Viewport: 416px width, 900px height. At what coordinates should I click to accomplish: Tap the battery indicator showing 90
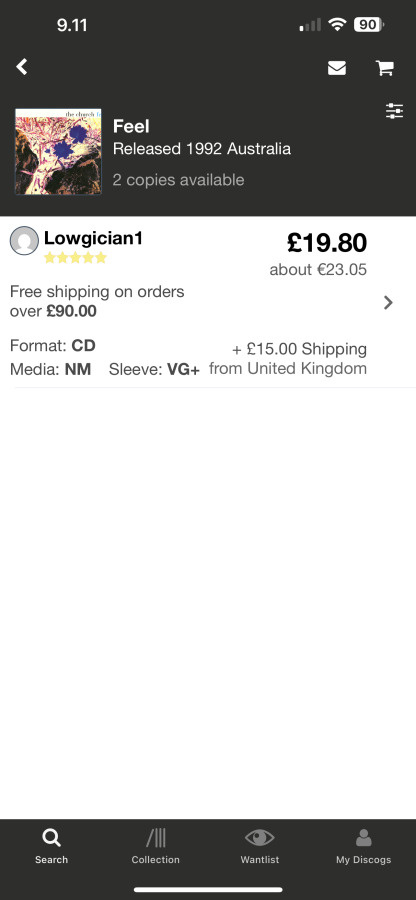pos(369,25)
